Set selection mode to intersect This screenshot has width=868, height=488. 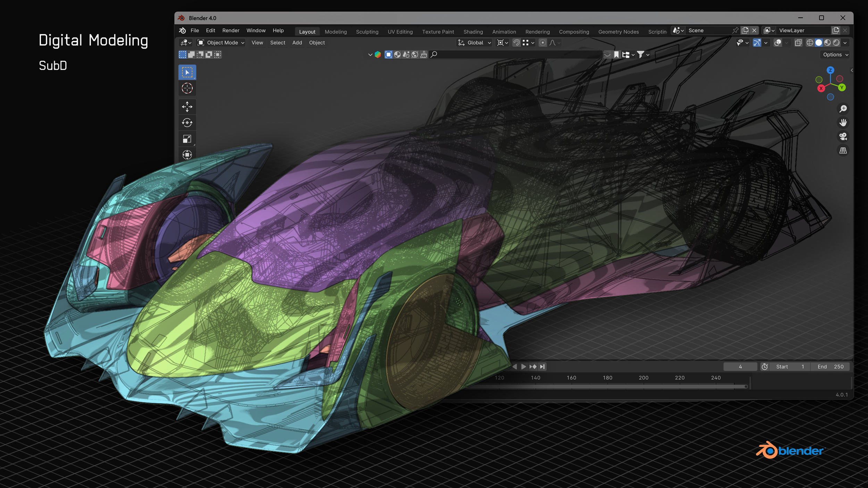pos(217,54)
